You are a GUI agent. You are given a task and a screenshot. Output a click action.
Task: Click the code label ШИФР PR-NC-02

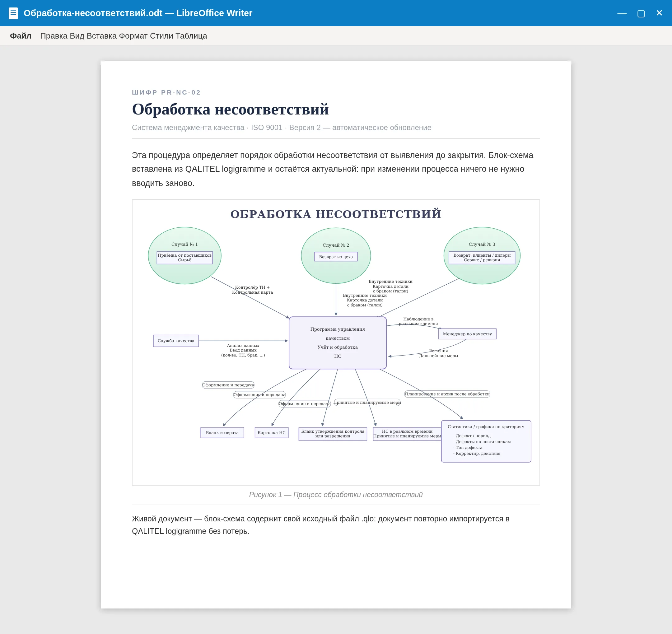(x=166, y=92)
